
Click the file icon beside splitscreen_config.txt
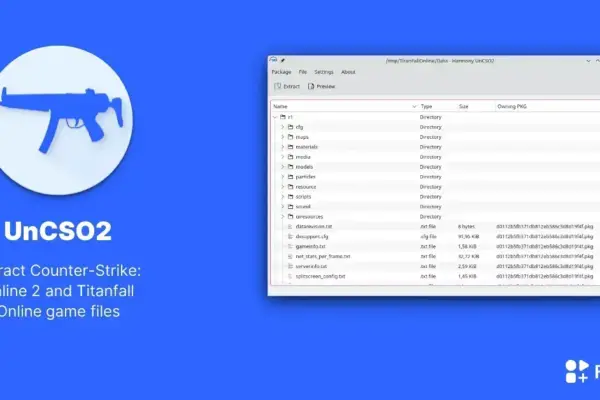point(290,276)
